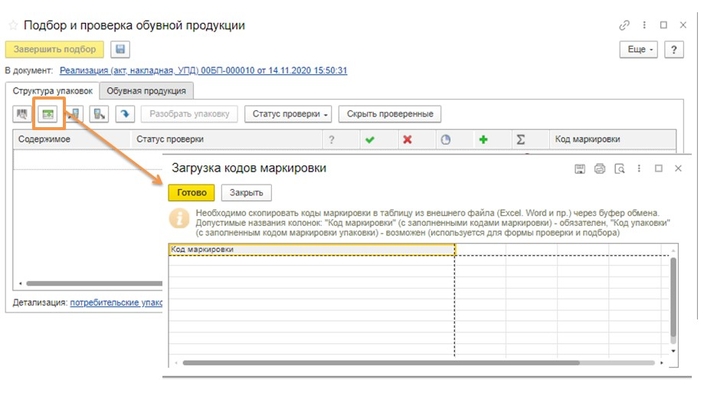Open the Реализация document link
Viewport: 714px width, 419px height.
[203, 71]
